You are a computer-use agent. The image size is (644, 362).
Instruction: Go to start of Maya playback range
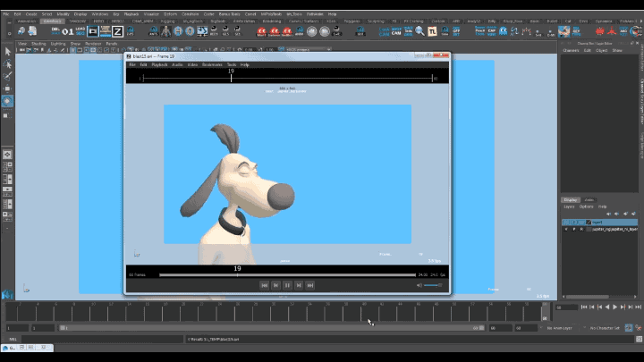(x=584, y=307)
